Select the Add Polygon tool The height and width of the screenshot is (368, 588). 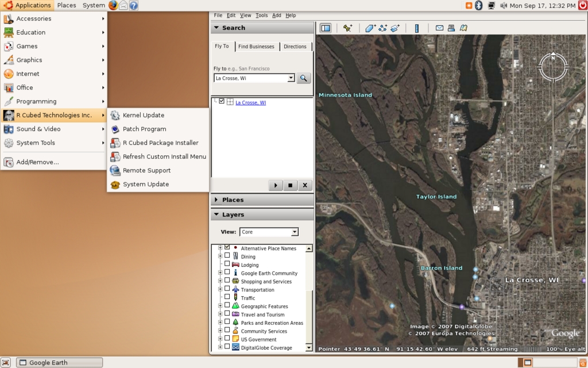coord(370,28)
